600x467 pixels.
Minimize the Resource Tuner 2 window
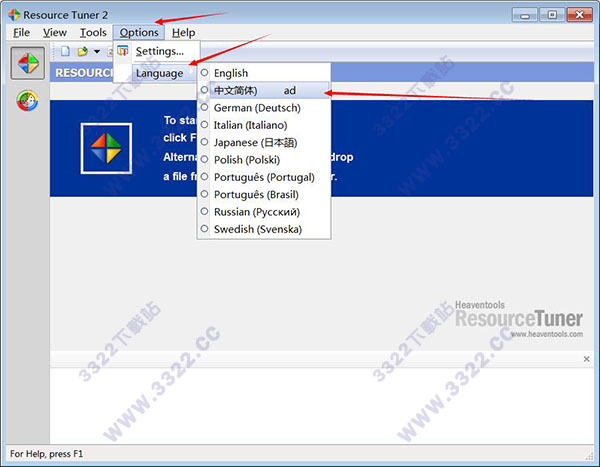[x=525, y=15]
